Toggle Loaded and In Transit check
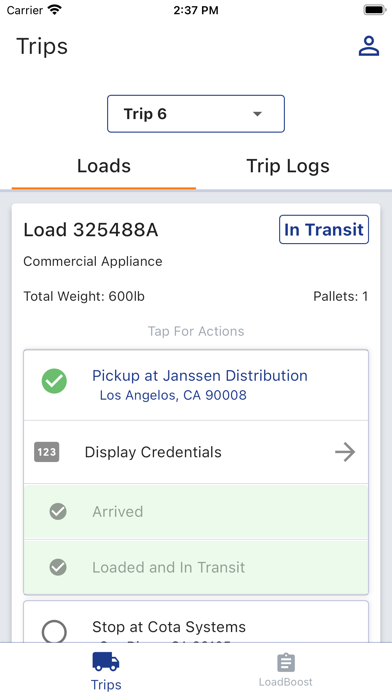392x696 pixels. click(58, 567)
